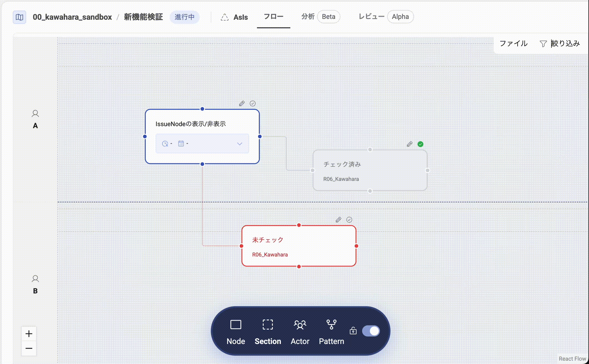Click the dashed triangle AsIs icon
The height and width of the screenshot is (364, 589).
click(x=225, y=17)
